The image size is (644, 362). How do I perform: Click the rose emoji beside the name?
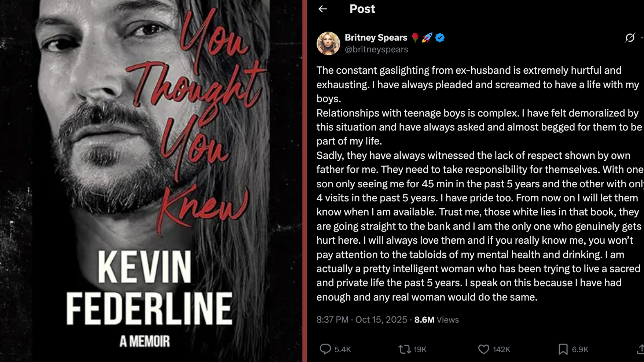415,38
